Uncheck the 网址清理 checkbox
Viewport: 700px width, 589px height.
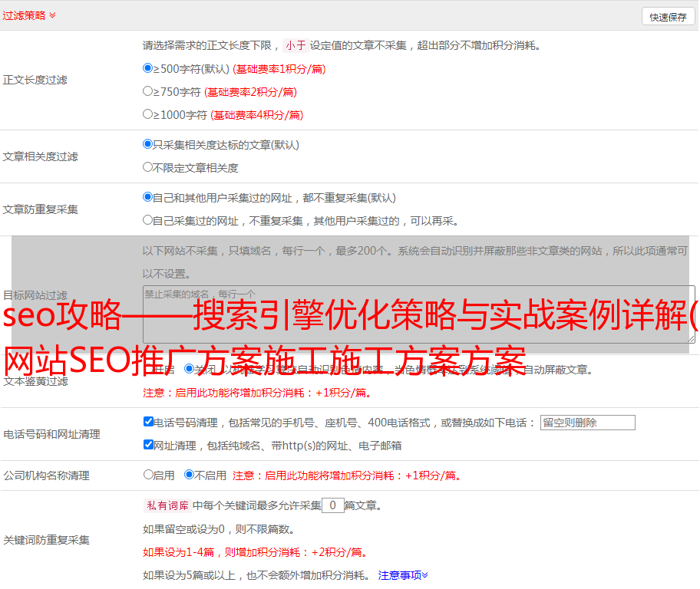149,445
